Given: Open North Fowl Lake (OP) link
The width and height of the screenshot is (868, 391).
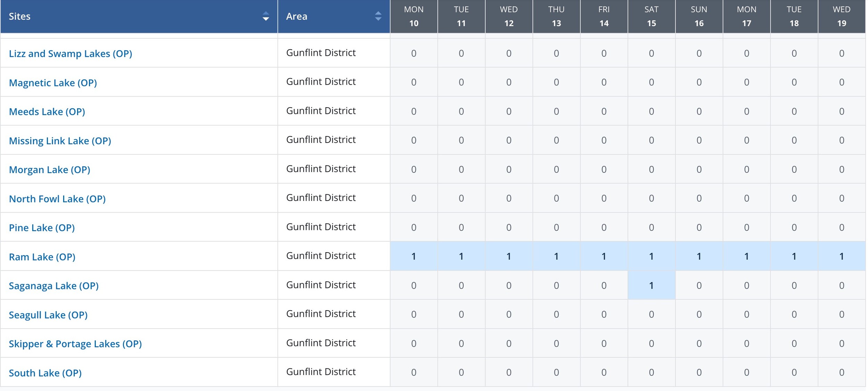Looking at the screenshot, I should pyautogui.click(x=57, y=198).
